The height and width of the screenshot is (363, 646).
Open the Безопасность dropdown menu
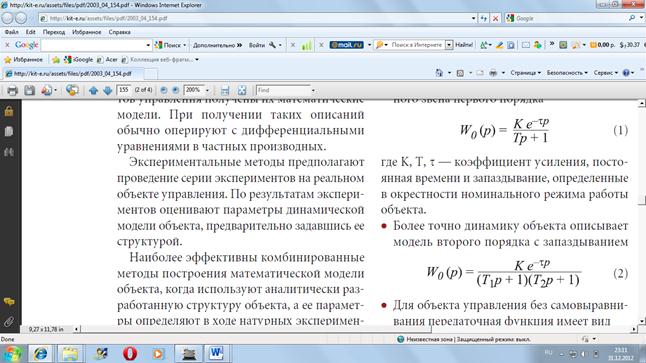pos(567,73)
